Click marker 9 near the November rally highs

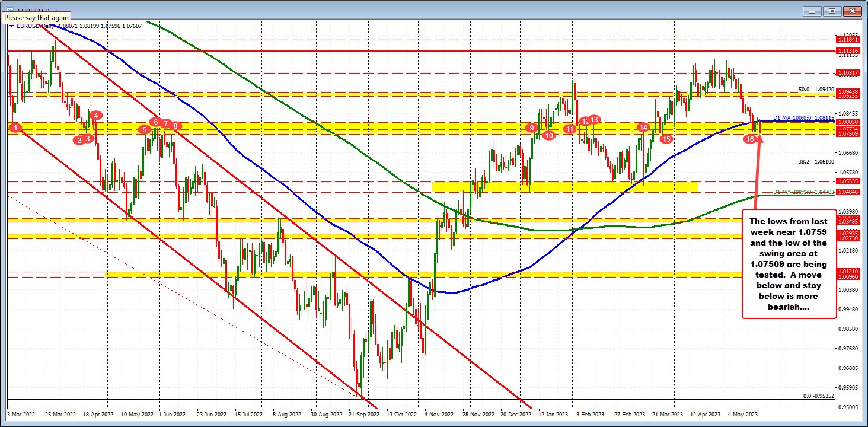(531, 127)
